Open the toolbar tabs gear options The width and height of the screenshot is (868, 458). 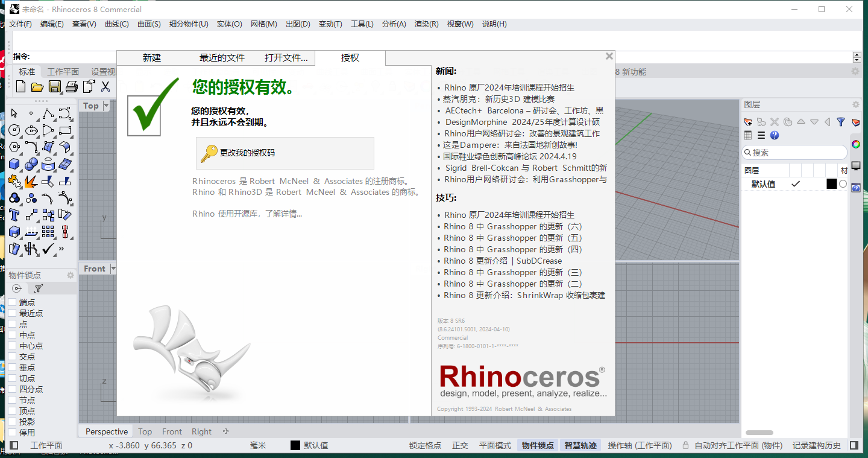pyautogui.click(x=855, y=71)
